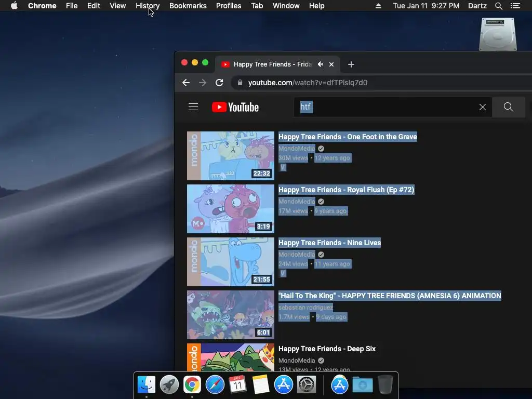Open Royal Flush (Ep #72) thumbnail
This screenshot has height=399, width=532.
click(x=231, y=209)
